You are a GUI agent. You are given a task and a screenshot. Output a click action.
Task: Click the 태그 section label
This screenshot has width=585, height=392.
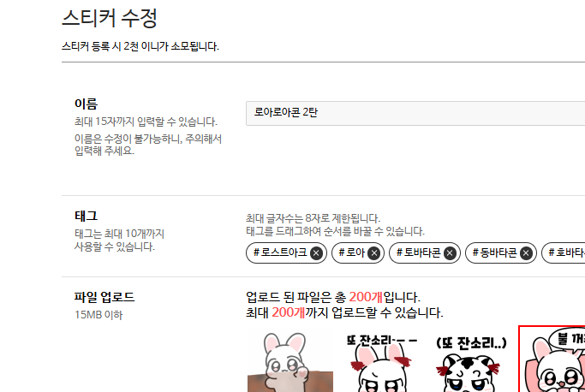click(86, 216)
